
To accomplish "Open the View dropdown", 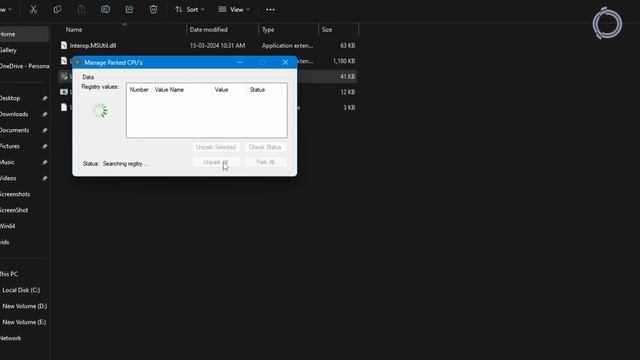I will [234, 9].
